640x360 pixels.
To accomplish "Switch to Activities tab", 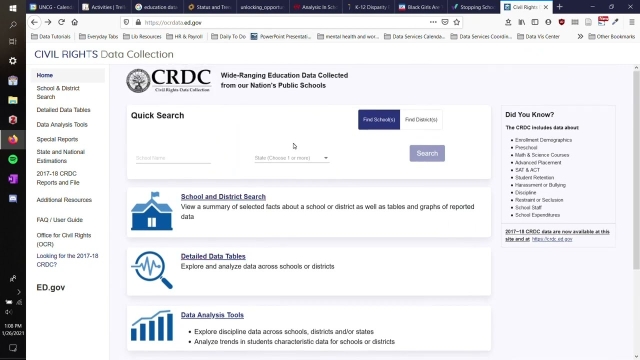I will (x=104, y=7).
